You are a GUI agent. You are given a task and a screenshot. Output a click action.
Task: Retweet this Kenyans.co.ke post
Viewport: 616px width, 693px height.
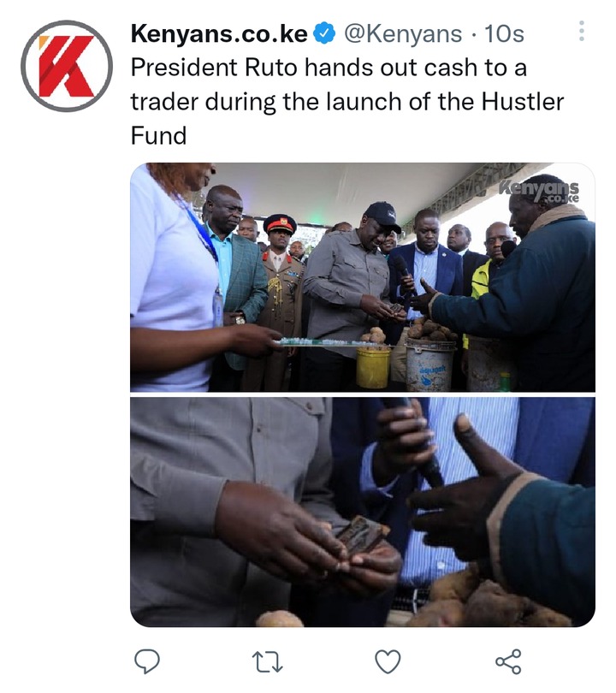[x=267, y=661]
